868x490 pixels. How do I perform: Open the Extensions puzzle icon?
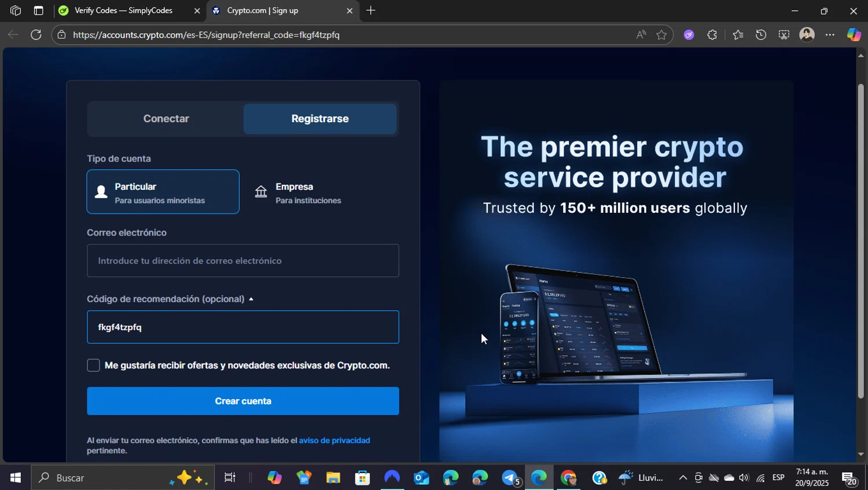click(712, 35)
